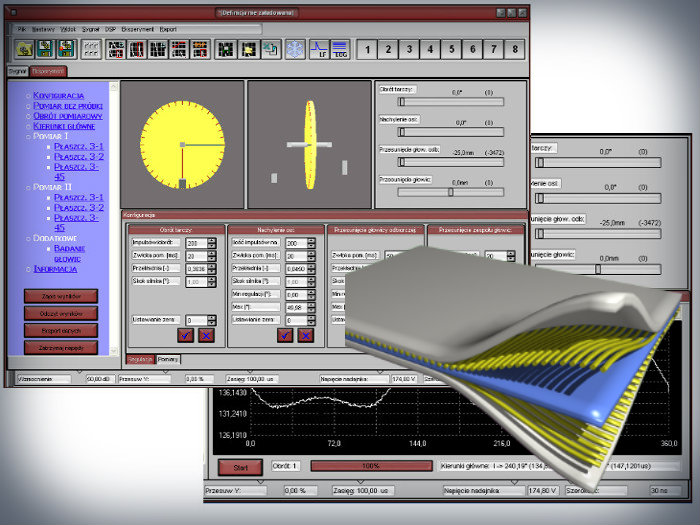Screen dimensions: 700x525
Task: Open the Konfiguracja link in sidebar
Action: tap(65, 95)
